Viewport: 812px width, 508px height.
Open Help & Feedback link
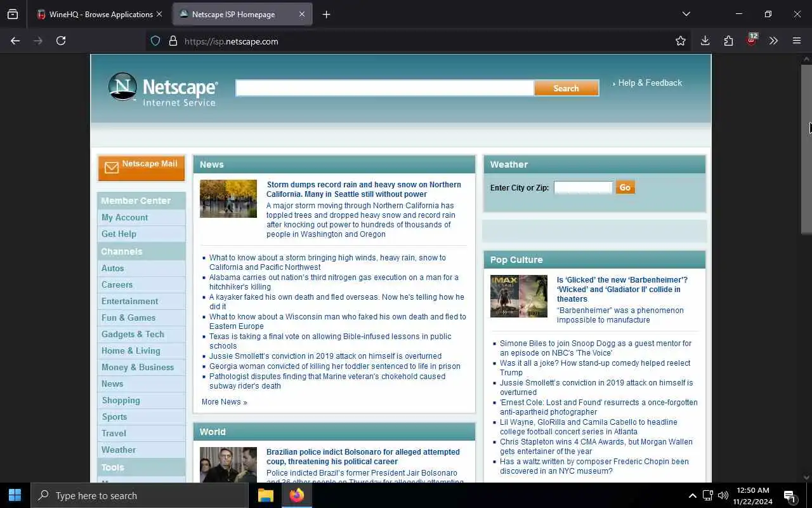[x=650, y=83]
